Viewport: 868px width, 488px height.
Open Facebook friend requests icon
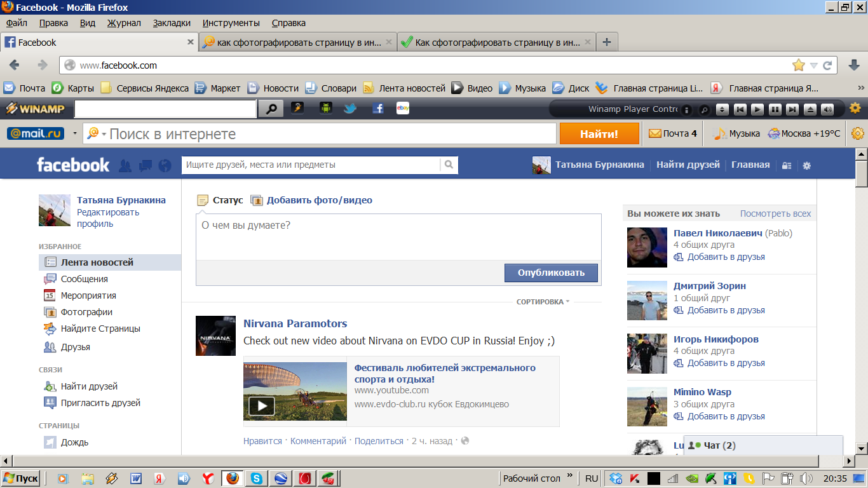pos(125,166)
